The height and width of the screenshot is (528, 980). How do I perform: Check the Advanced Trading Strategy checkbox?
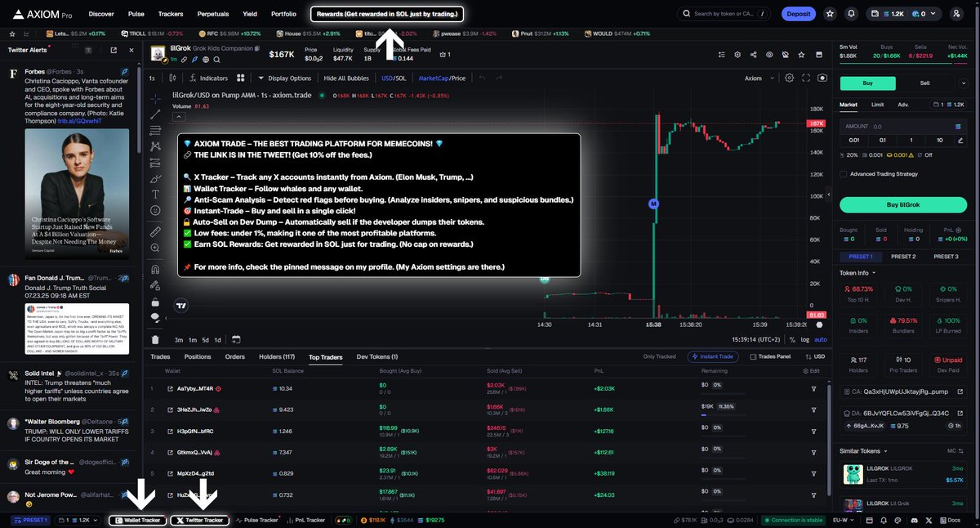(x=844, y=173)
